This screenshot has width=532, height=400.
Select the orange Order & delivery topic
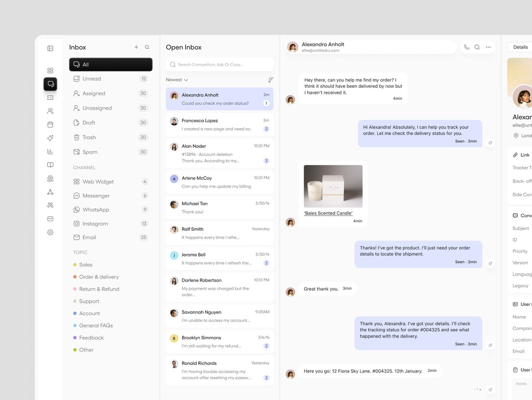(96, 277)
